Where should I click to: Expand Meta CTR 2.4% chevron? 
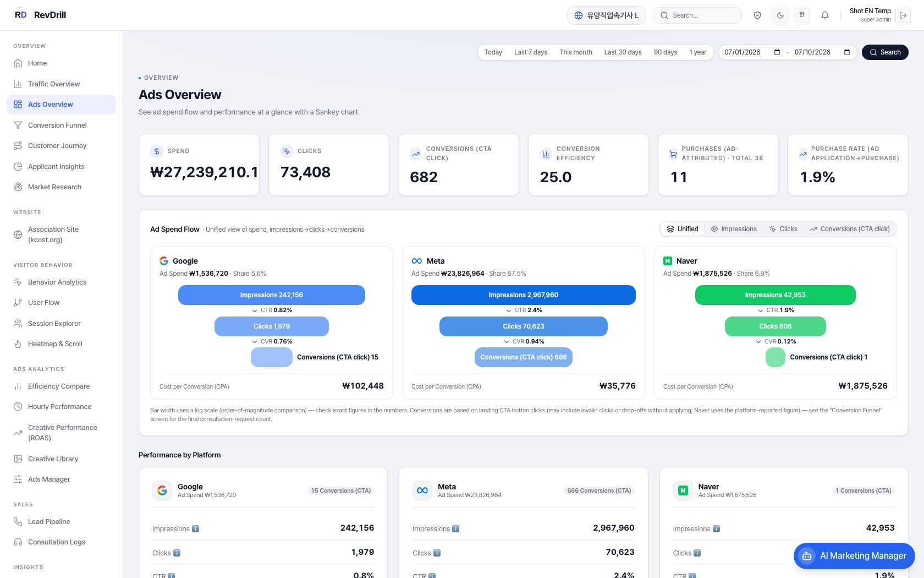coord(509,310)
